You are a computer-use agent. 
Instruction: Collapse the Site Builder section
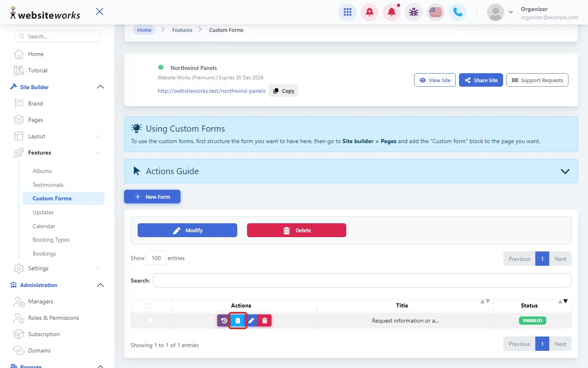tap(100, 87)
